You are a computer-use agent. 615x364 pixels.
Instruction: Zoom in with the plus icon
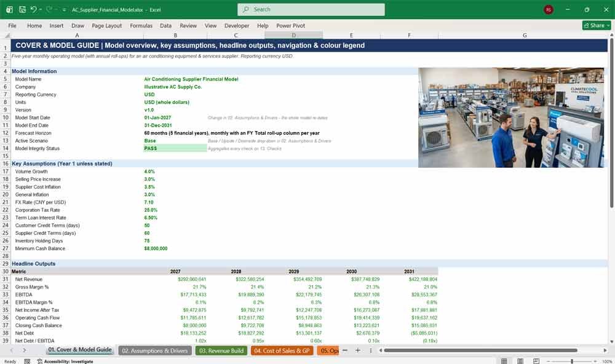coord(595,361)
